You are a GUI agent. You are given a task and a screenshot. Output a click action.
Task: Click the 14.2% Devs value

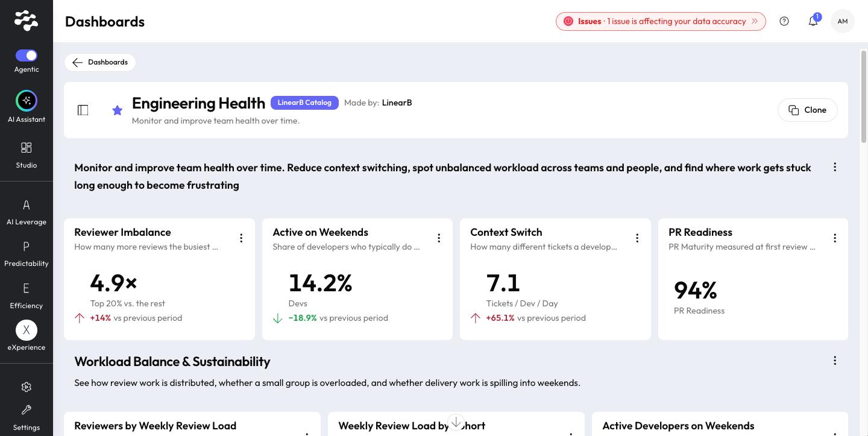point(321,283)
